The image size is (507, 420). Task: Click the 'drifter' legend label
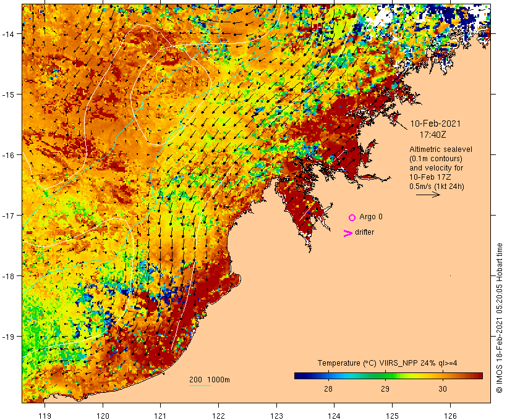coord(364,232)
